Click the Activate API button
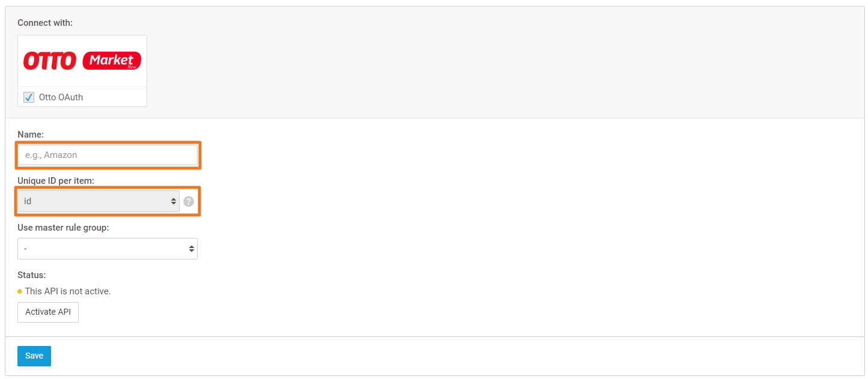 click(x=48, y=312)
